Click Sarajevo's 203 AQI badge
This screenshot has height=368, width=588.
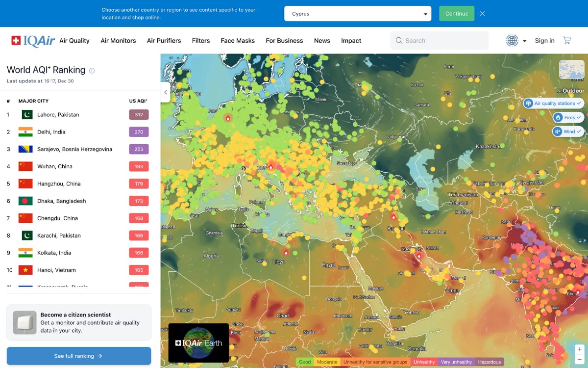[x=139, y=149]
